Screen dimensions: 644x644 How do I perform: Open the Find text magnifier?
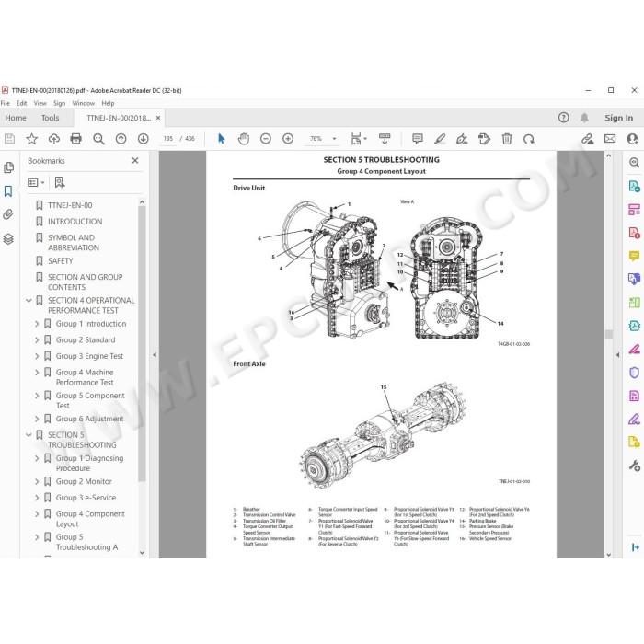98,139
